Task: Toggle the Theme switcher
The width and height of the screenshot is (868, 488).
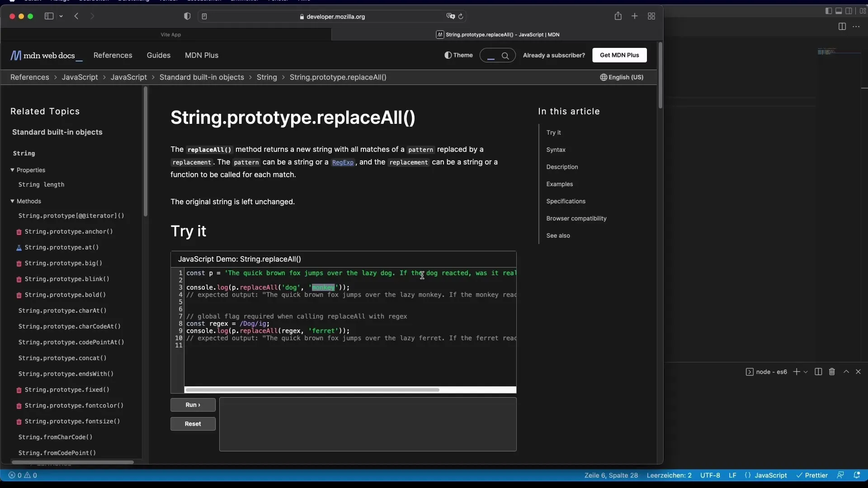Action: (x=458, y=55)
